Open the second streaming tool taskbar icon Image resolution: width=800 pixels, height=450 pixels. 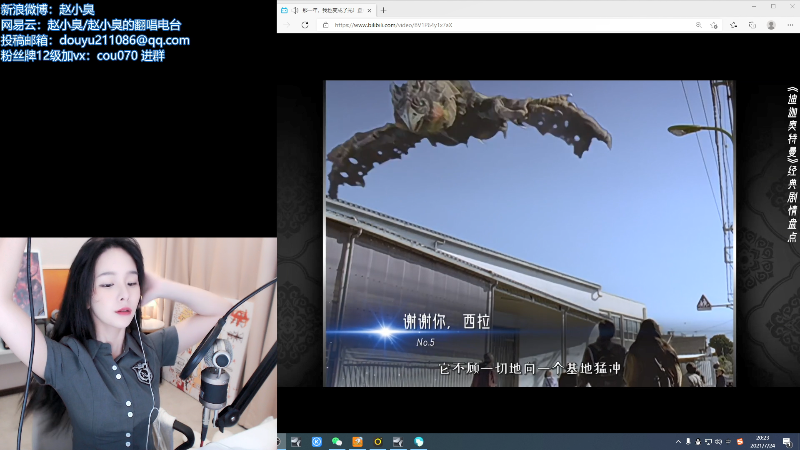click(x=398, y=442)
